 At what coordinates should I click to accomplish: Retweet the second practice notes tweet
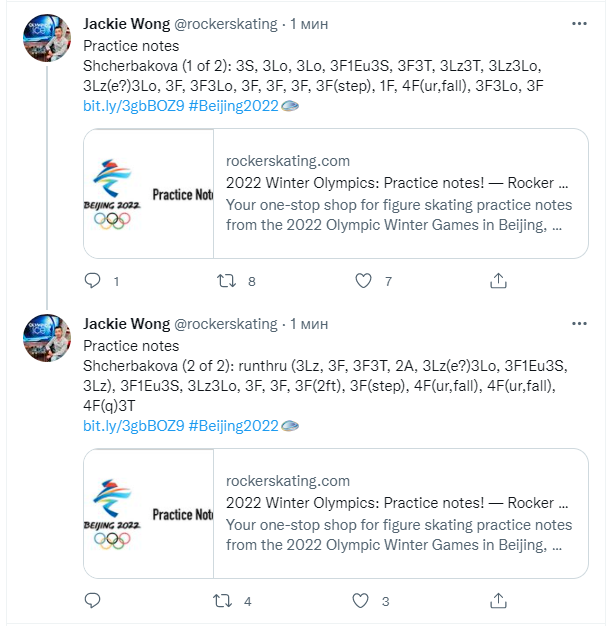point(227,601)
